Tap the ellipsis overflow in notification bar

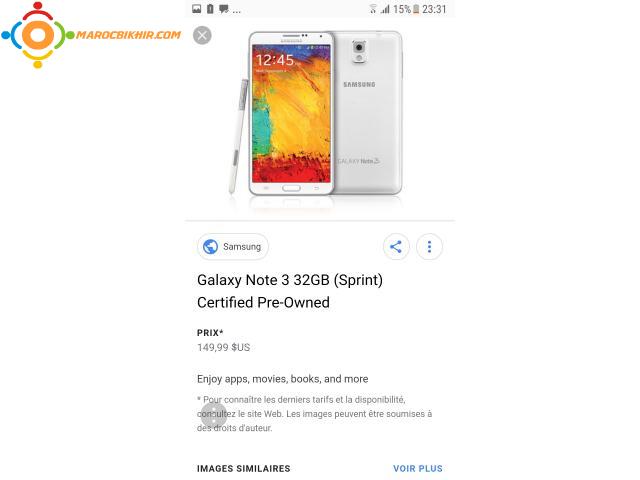click(237, 11)
